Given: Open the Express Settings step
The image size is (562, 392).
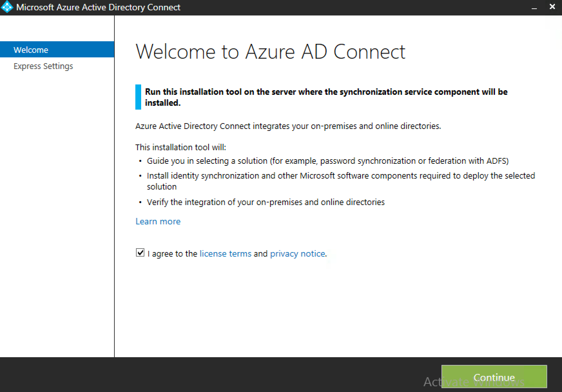Looking at the screenshot, I should [43, 66].
